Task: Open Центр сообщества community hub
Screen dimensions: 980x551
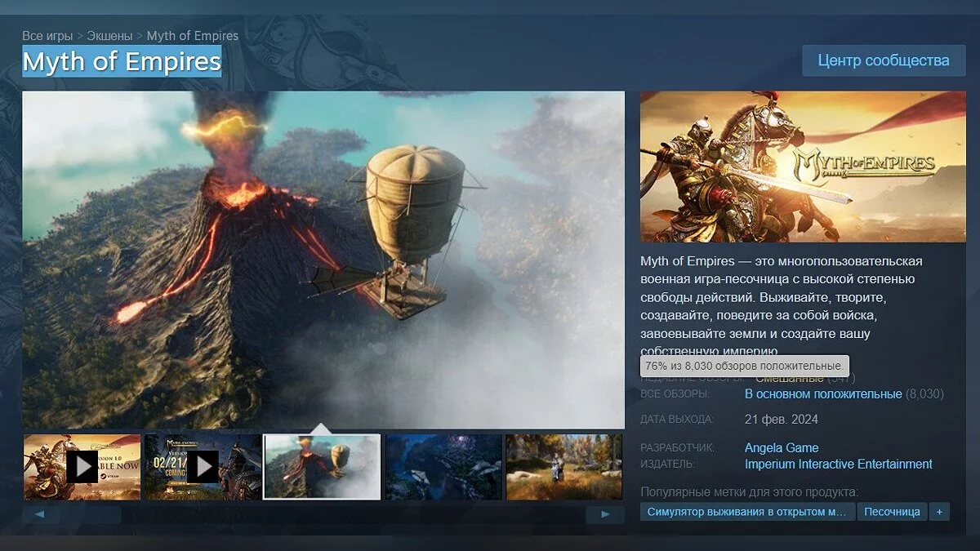Action: point(884,60)
